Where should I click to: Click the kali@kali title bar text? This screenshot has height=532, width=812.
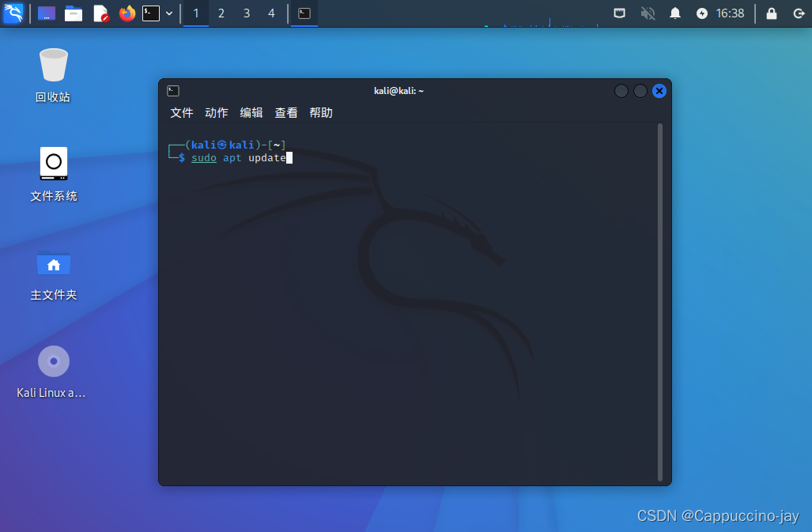[398, 91]
